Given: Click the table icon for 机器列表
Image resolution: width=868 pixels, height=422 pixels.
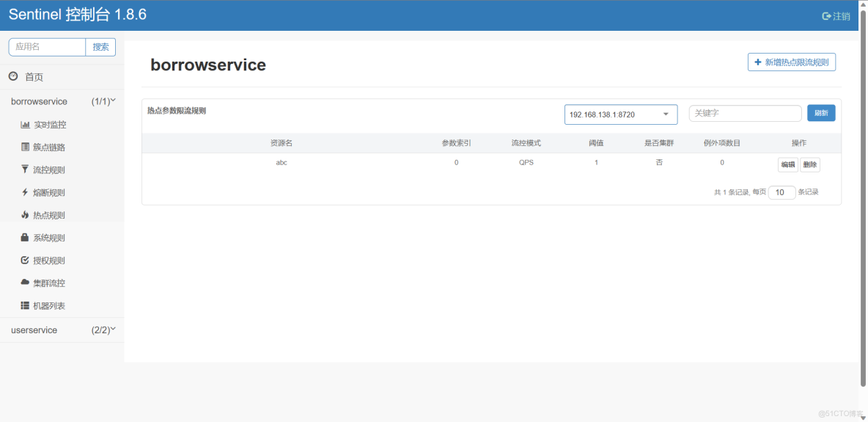Looking at the screenshot, I should point(25,305).
